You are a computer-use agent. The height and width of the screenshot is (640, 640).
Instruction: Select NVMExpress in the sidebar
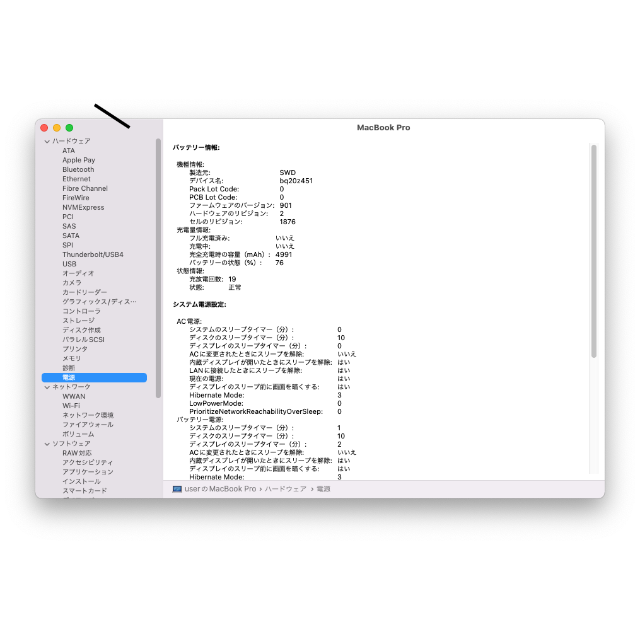point(83,207)
